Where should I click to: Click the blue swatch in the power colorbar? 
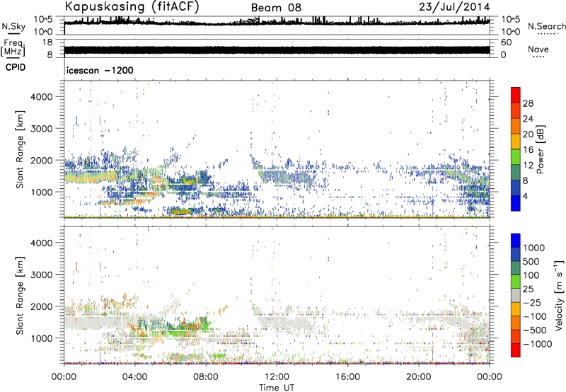point(516,203)
